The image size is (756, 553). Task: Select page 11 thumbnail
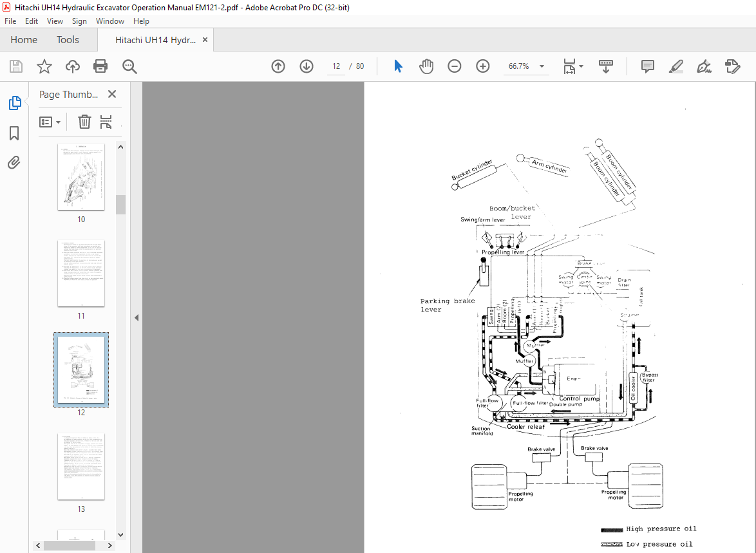pyautogui.click(x=81, y=274)
